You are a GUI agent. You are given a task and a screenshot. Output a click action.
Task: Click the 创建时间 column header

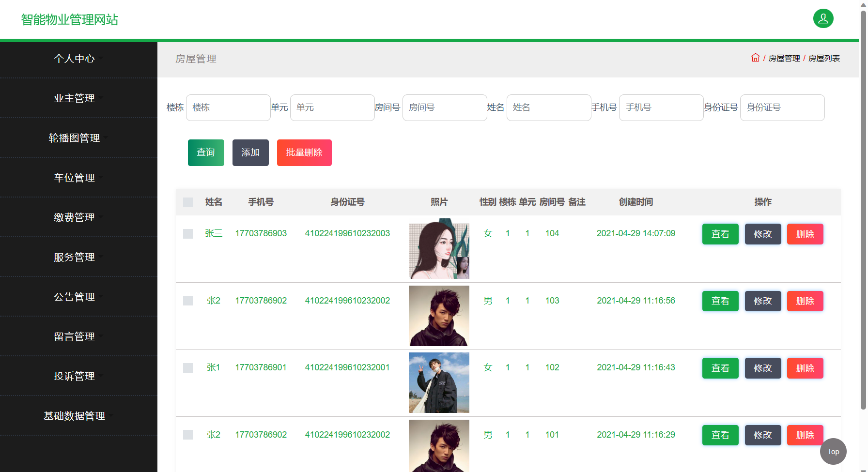point(635,202)
